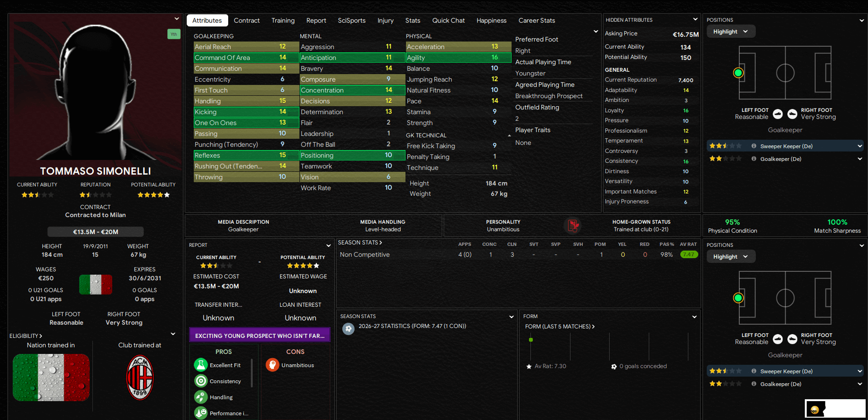
Task: Click the Eligibility link
Action: coord(25,336)
